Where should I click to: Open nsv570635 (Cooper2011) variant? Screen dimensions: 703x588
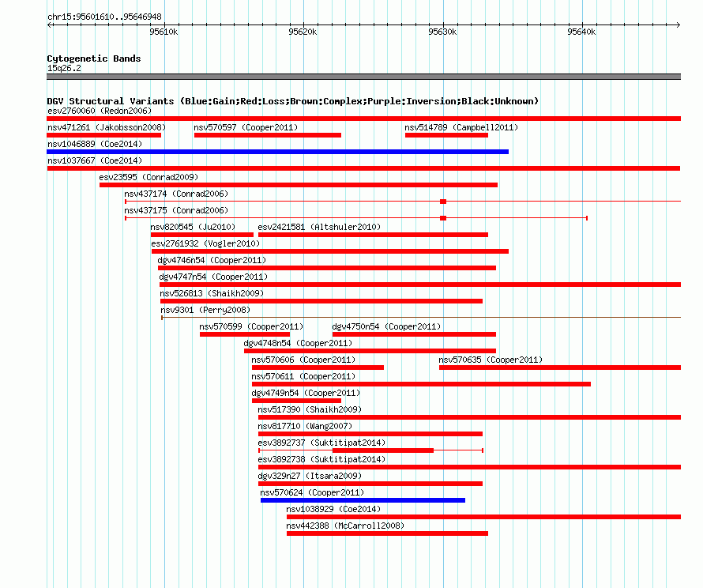click(x=491, y=360)
